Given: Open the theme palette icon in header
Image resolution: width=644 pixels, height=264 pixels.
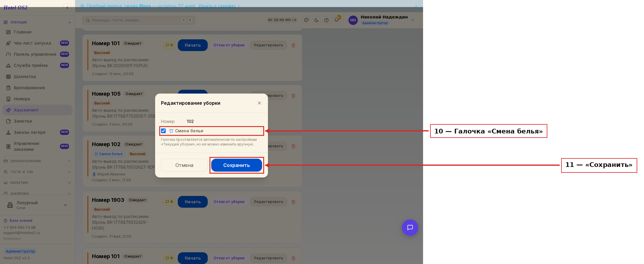Looking at the screenshot, I should click(x=306, y=20).
